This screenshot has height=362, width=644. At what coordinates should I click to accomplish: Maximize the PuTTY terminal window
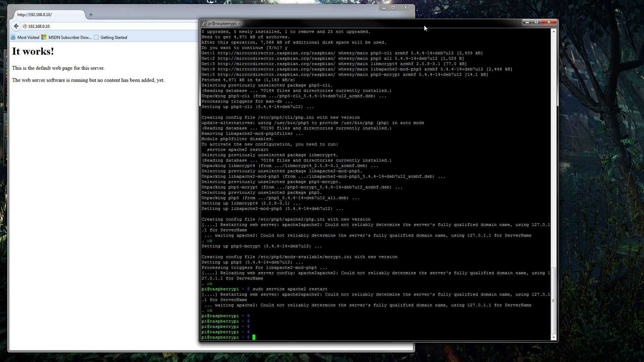536,22
